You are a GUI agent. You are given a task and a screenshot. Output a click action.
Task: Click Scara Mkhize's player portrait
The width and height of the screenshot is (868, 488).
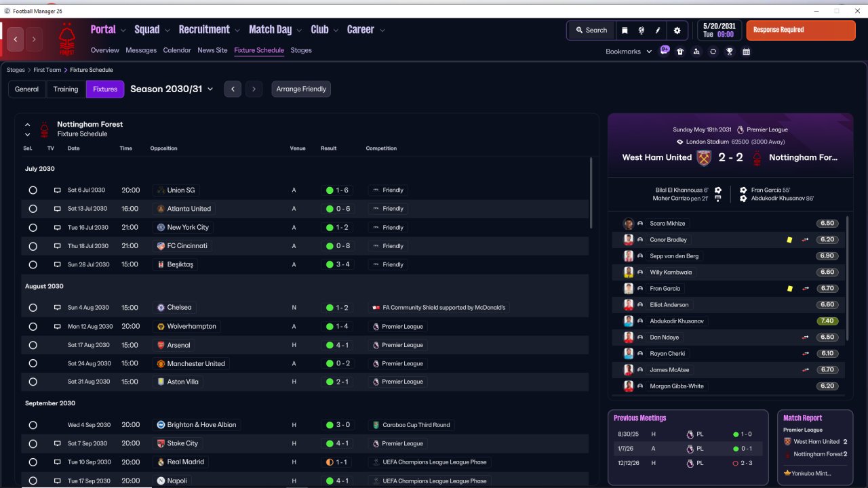(629, 224)
